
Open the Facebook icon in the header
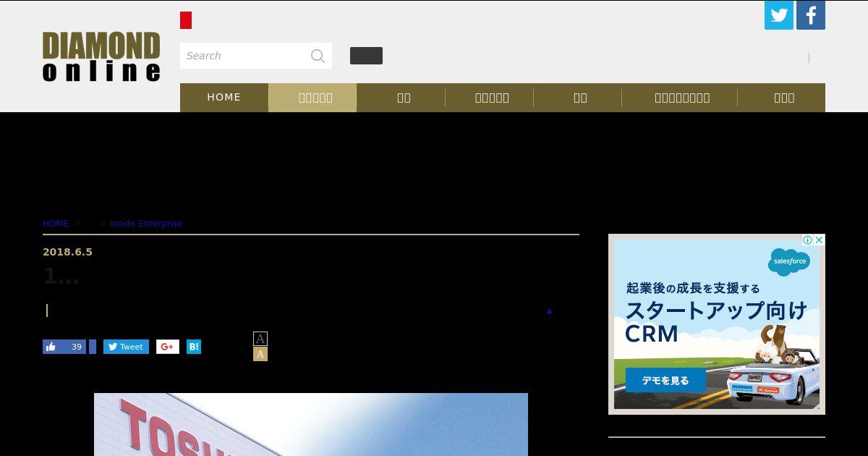(x=811, y=15)
